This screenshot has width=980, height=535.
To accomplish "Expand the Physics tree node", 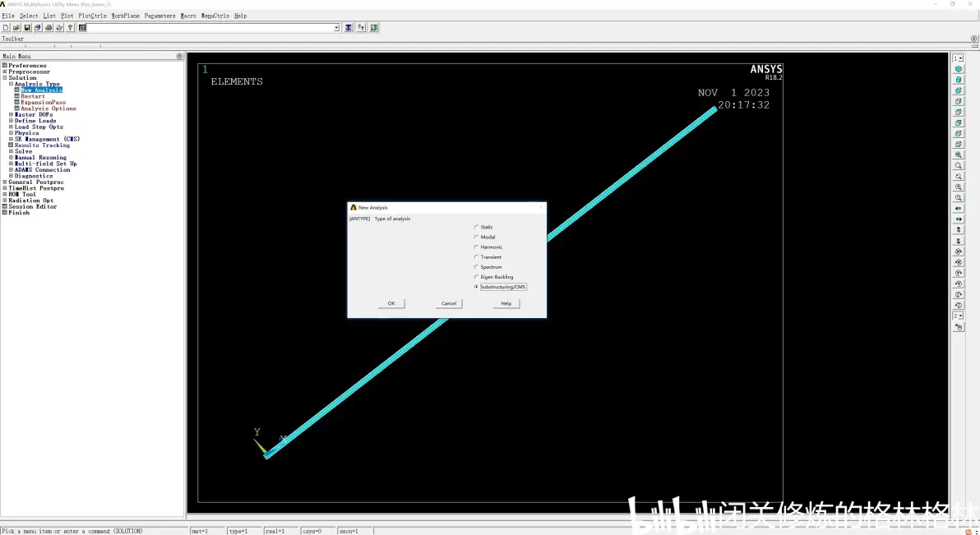I will point(11,133).
